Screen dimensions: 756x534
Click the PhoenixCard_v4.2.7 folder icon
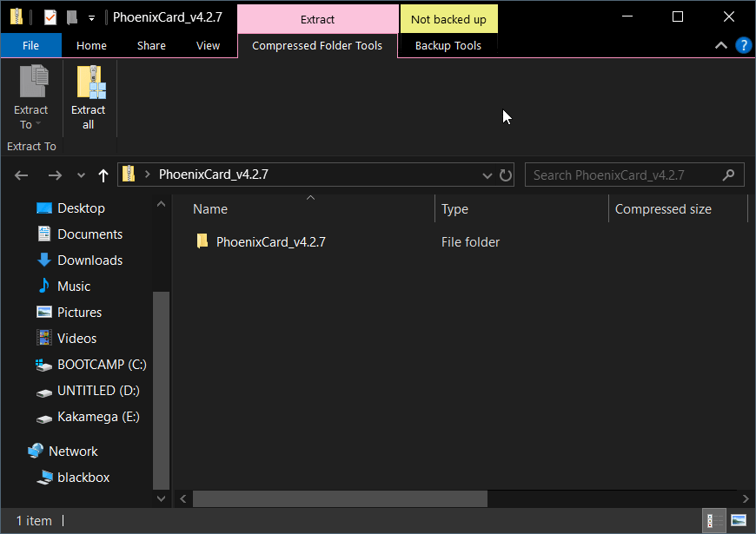pyautogui.click(x=202, y=241)
